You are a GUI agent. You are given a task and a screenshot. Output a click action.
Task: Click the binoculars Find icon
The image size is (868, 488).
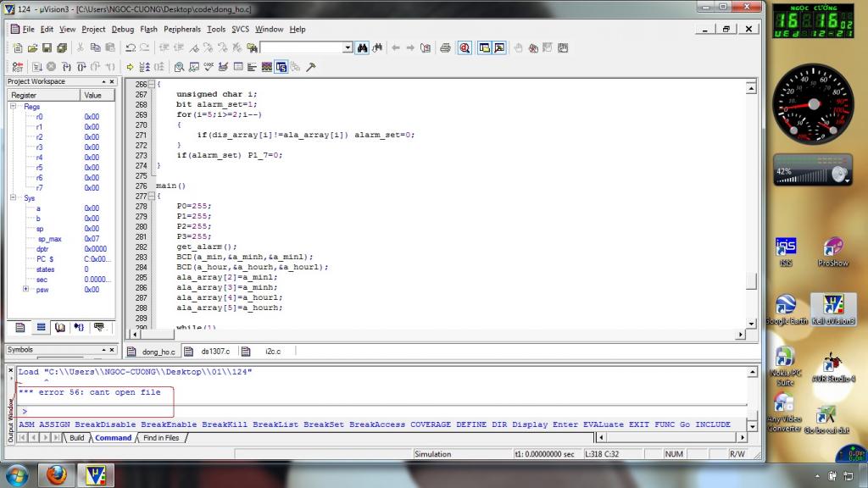coord(363,48)
